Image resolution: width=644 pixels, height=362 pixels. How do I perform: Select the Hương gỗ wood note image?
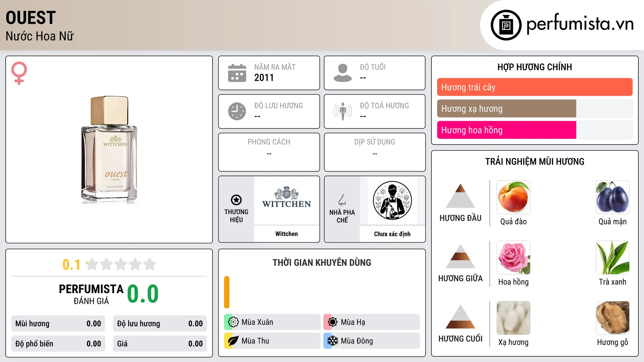[613, 318]
